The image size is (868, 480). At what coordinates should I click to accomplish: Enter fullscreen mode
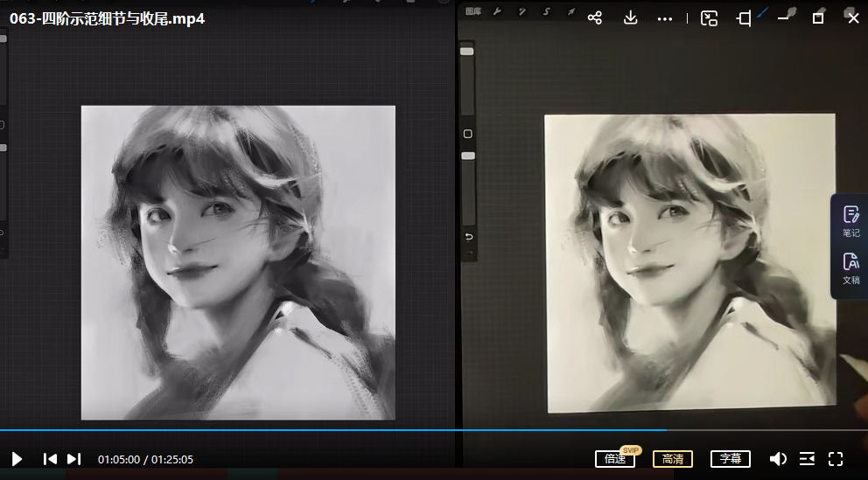point(835,459)
